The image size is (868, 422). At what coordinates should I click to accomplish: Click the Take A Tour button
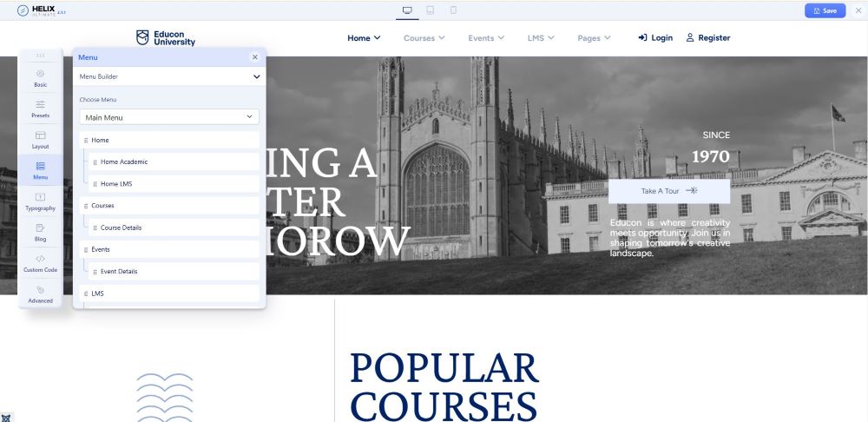(668, 191)
